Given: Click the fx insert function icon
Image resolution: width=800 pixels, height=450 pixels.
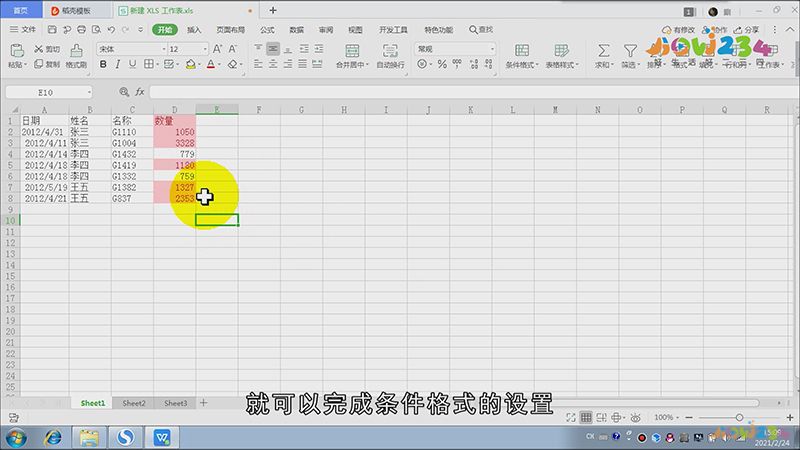Looking at the screenshot, I should pos(140,92).
